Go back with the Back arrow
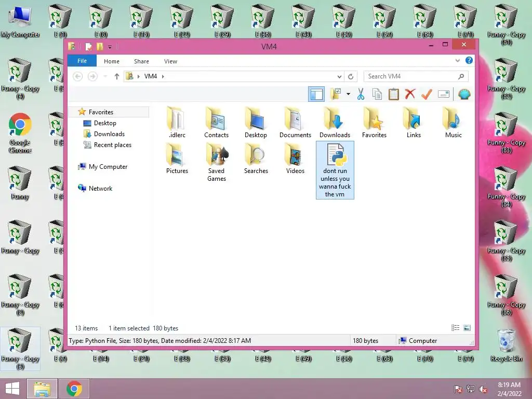This screenshot has width=532, height=399. click(78, 76)
